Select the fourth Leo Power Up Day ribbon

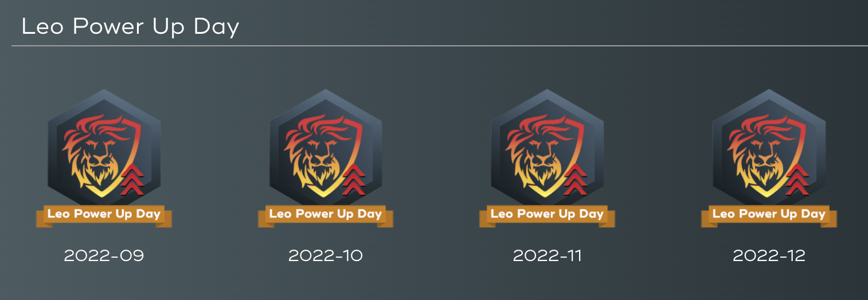coord(769,216)
